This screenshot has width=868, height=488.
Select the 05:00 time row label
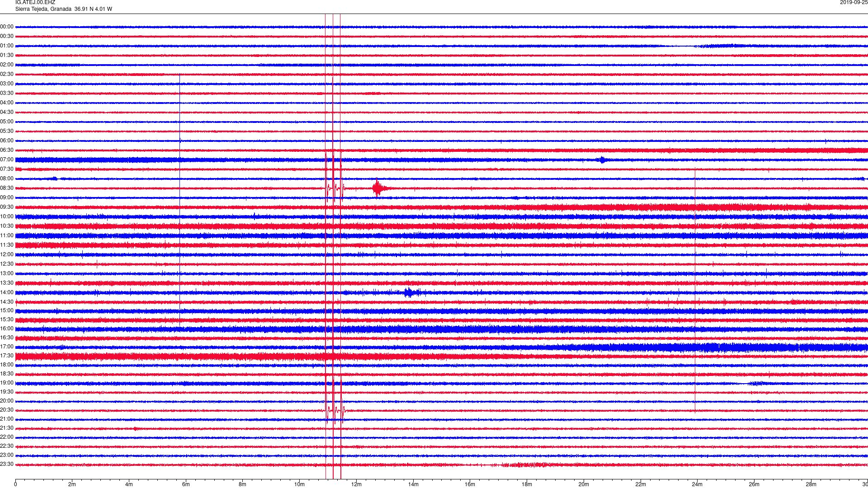[7, 122]
